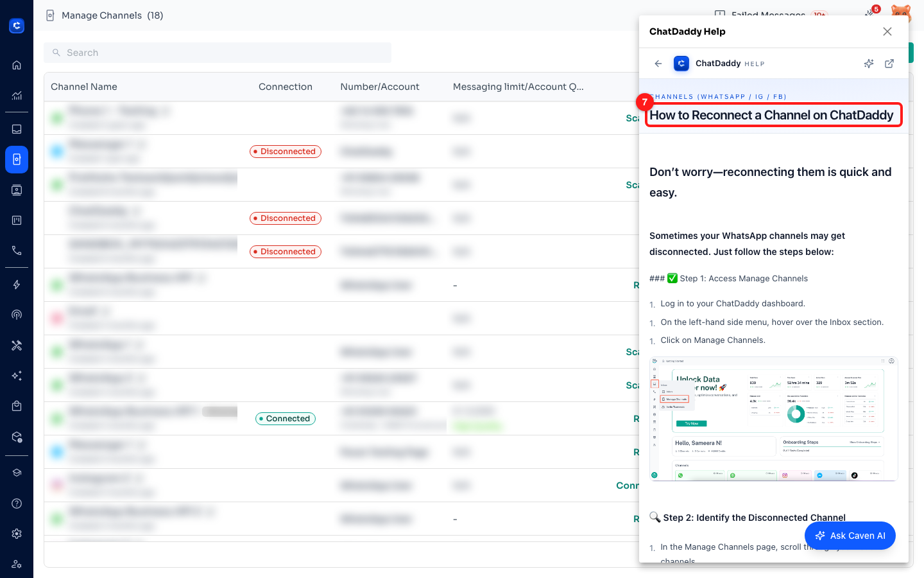The width and height of the screenshot is (924, 578).
Task: Click "Log in to your ChatDaddy dashboard."
Action: coord(733,304)
